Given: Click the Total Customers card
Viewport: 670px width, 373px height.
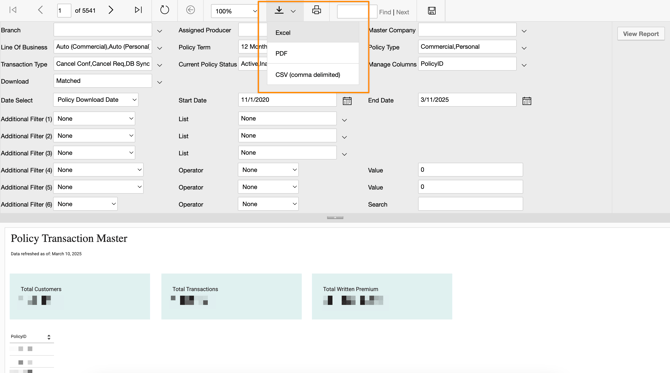Looking at the screenshot, I should tap(80, 297).
